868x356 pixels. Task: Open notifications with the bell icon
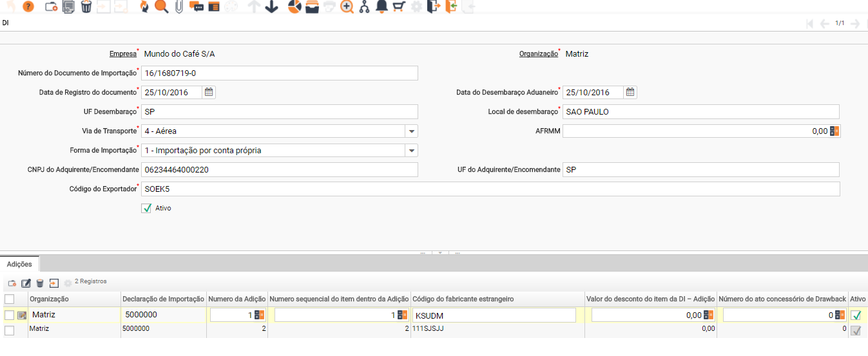click(x=381, y=7)
